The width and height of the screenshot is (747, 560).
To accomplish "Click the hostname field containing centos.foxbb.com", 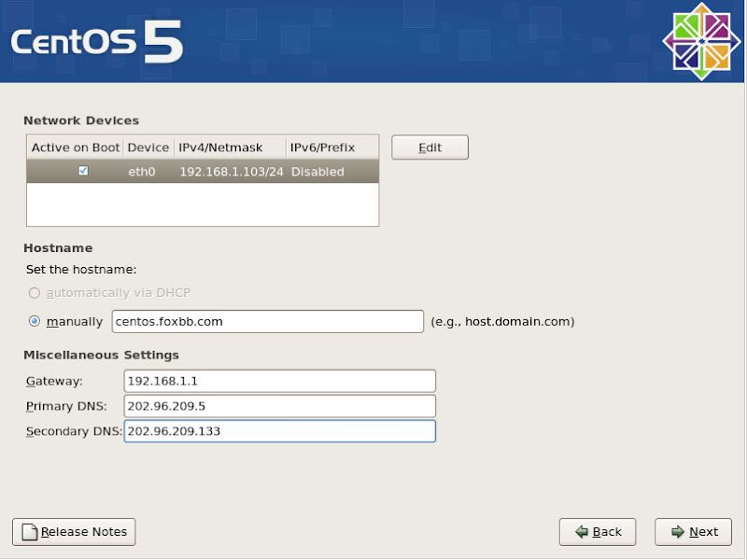I will 267,321.
